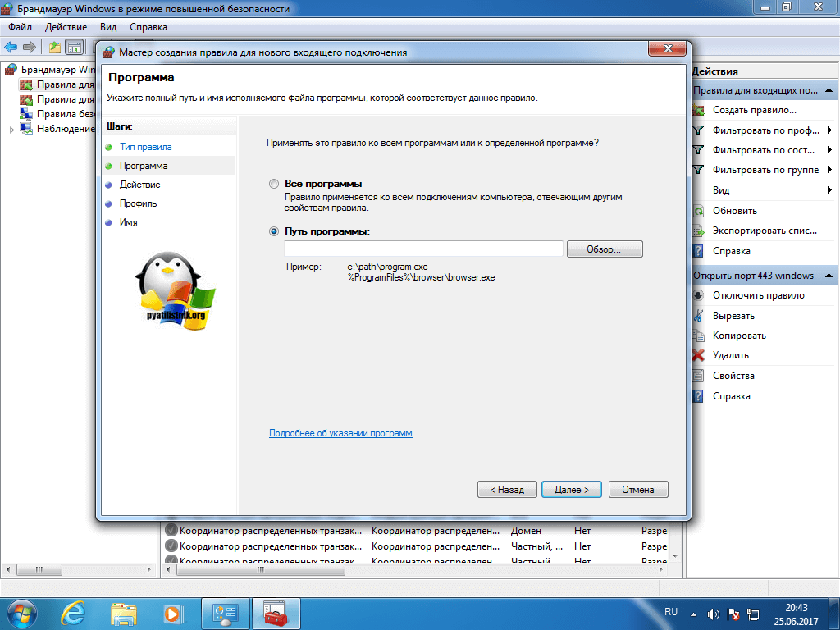This screenshot has width=840, height=630.
Task: Collapse the 'Открыть порт 443 windows' section
Action: 829,276
